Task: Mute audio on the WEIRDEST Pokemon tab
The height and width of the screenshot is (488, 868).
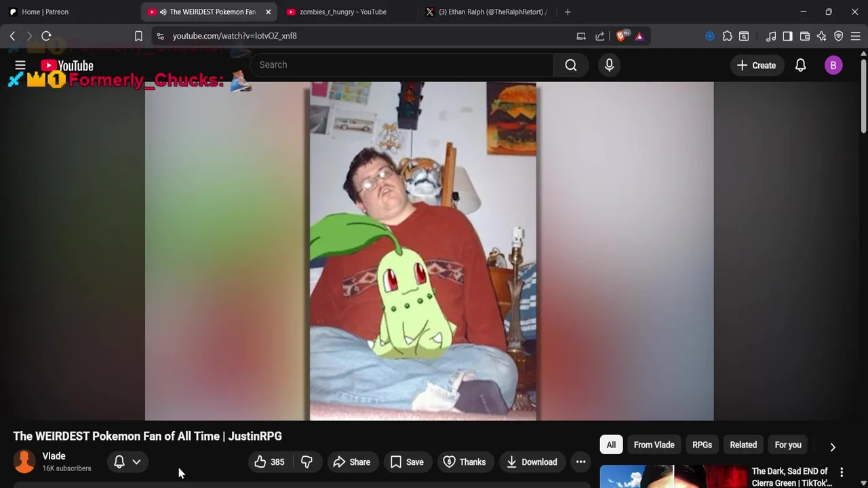Action: pos(163,12)
